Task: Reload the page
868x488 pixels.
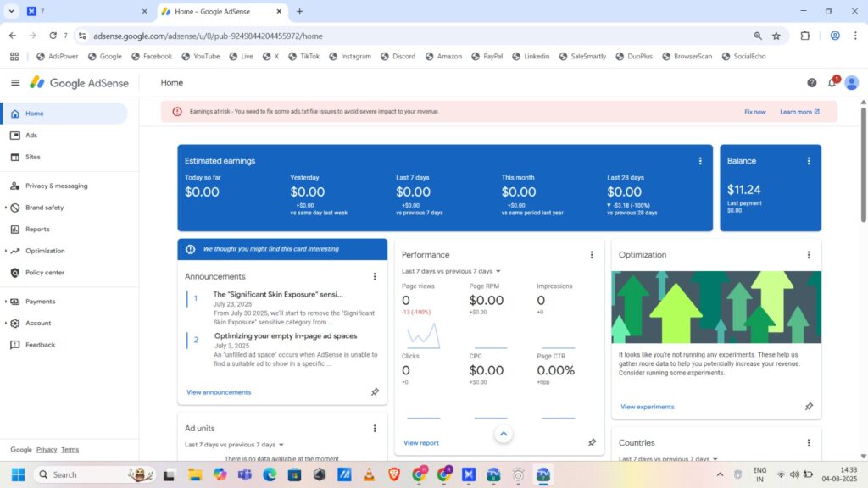Action: (x=53, y=36)
